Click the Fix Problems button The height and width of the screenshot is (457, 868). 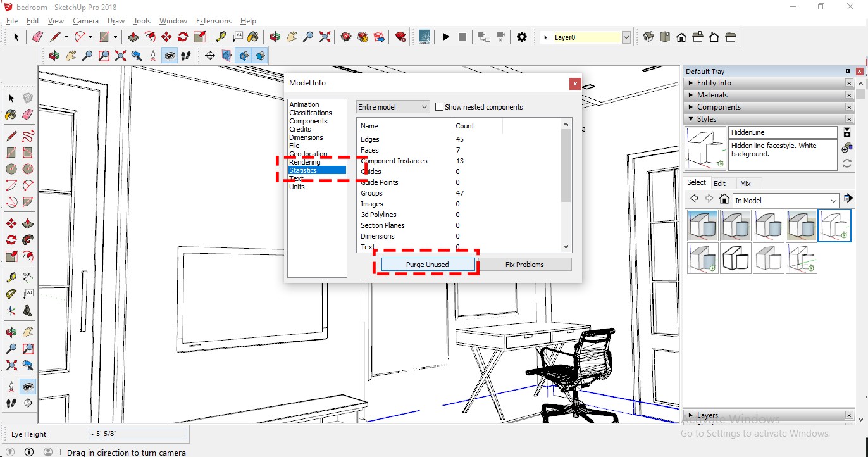tap(524, 265)
